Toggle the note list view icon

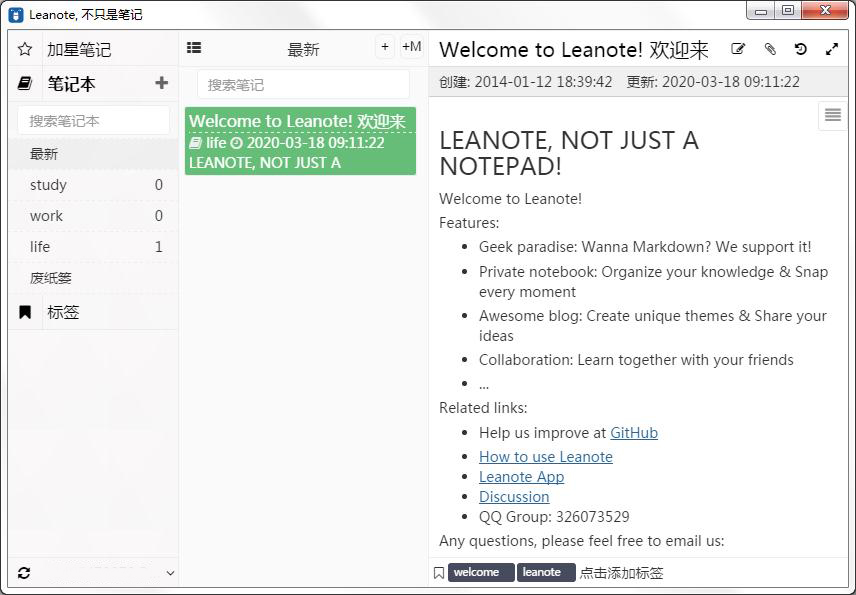[194, 47]
